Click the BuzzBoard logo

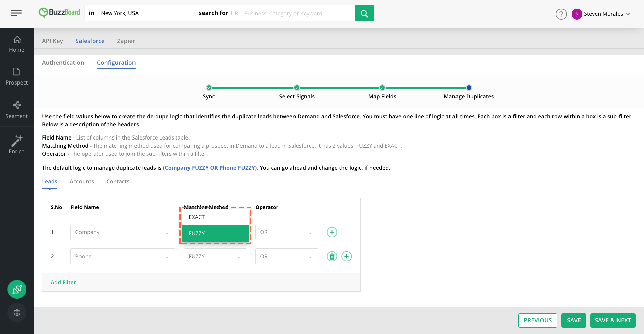click(59, 13)
